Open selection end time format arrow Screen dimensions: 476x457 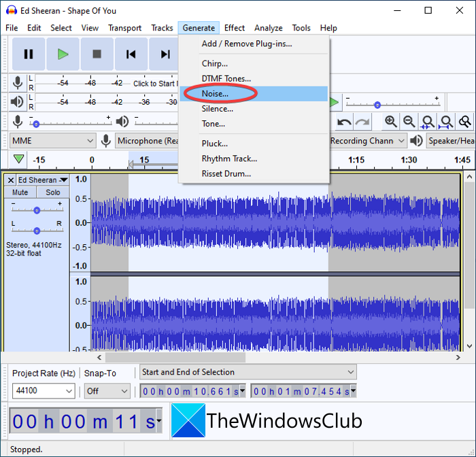pos(353,390)
